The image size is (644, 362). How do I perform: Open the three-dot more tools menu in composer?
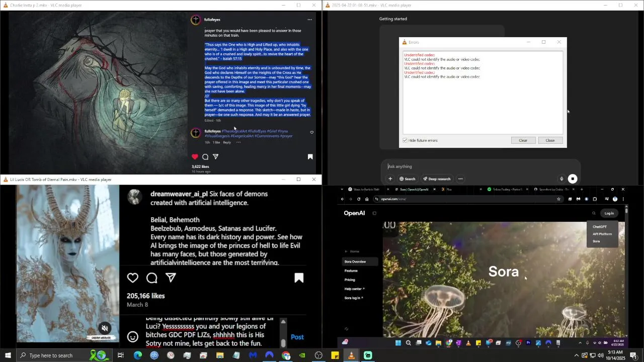coord(460,179)
